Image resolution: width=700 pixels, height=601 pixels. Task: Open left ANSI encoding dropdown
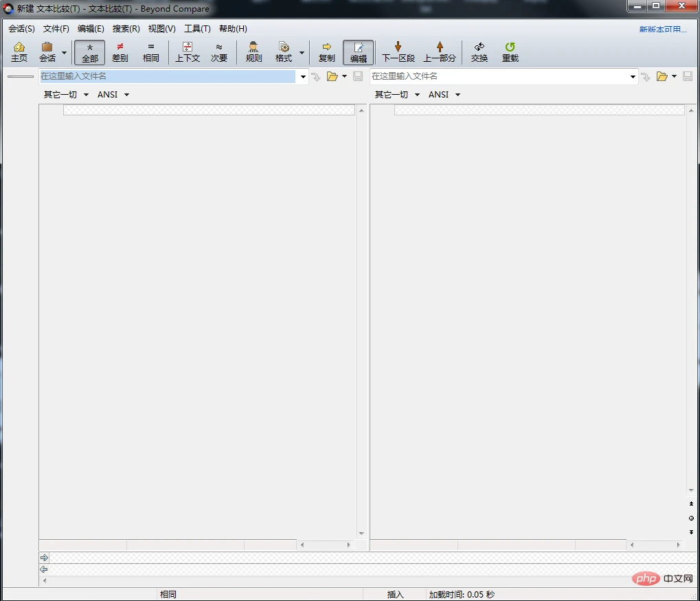[x=113, y=95]
